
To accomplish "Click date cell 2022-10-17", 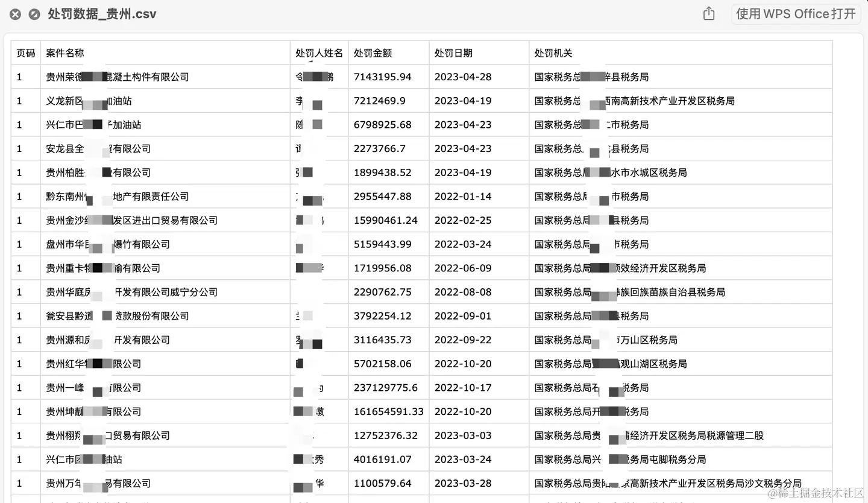I will [x=479, y=388].
